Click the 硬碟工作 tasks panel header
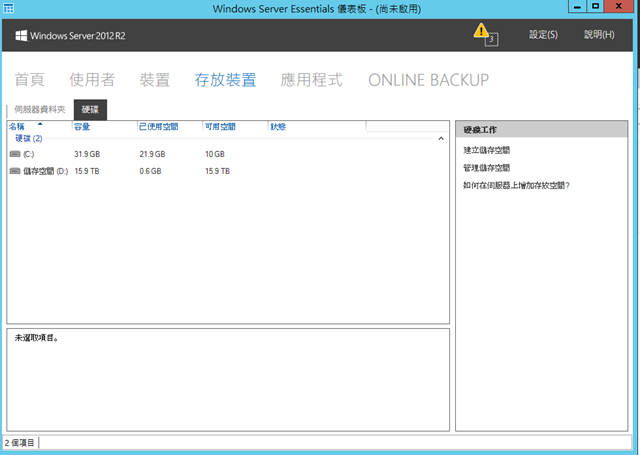Screen dimensions: 640x455 542,130
